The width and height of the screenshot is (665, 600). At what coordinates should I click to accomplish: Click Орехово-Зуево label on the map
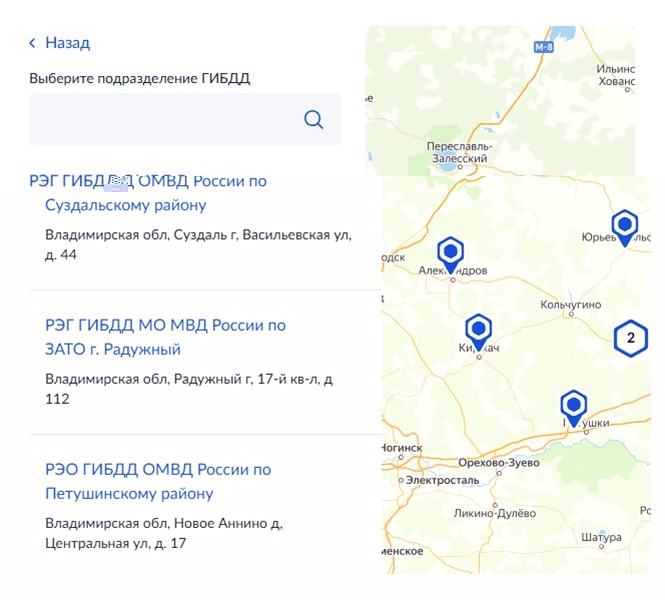[499, 463]
